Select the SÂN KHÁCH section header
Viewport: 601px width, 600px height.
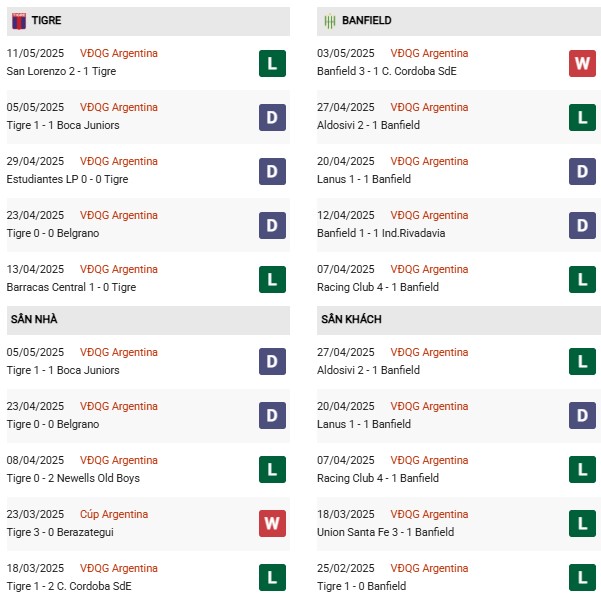(x=459, y=320)
